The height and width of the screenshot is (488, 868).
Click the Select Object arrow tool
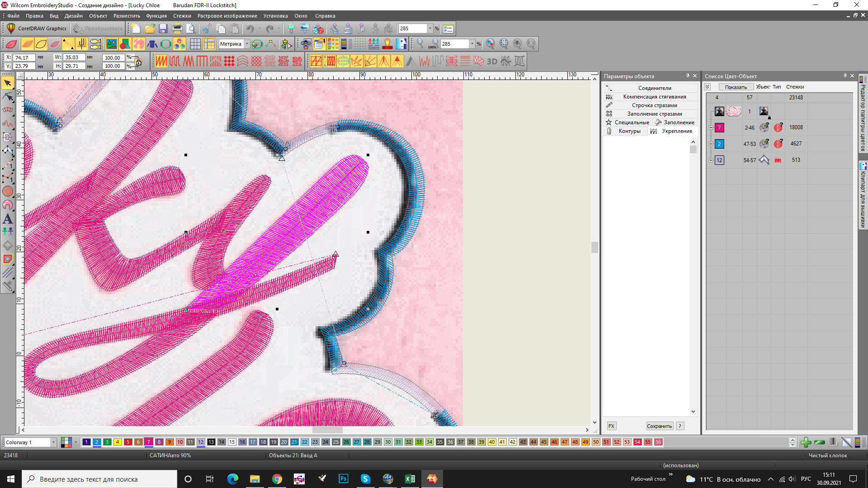[x=8, y=83]
